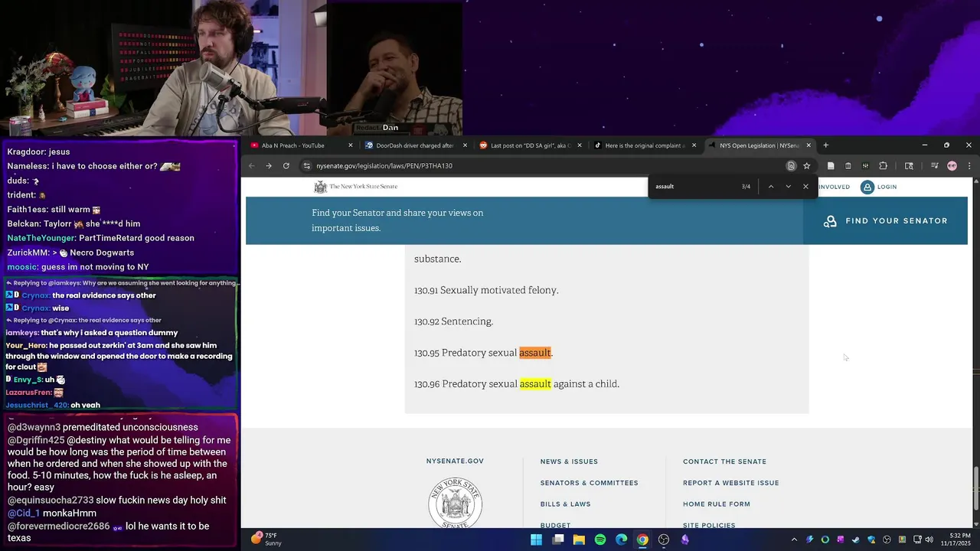Close the Aba N Preach YouTube tab

coord(351,145)
